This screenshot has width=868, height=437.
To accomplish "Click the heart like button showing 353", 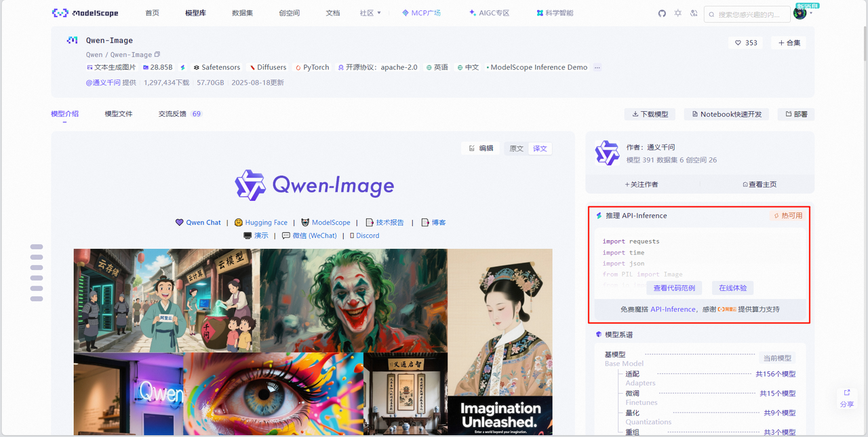I will (x=746, y=43).
